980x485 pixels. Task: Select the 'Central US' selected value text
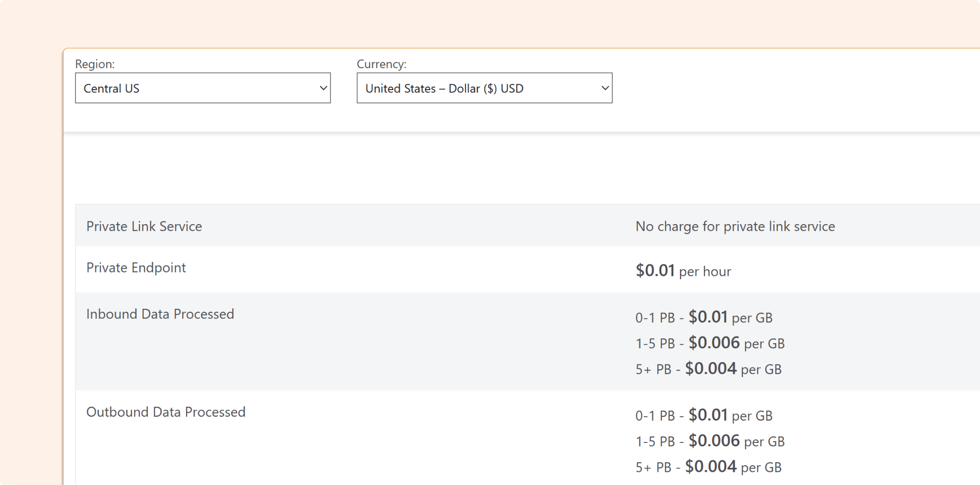[111, 89]
